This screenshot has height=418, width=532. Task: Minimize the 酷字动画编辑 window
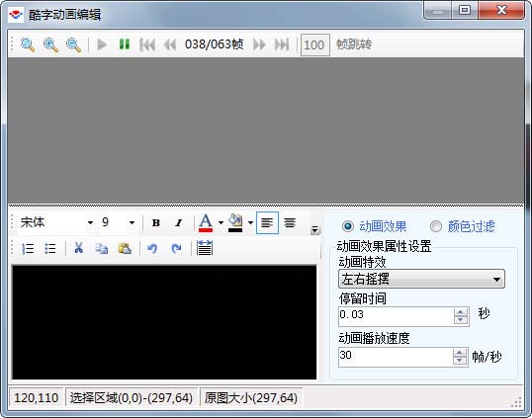pyautogui.click(x=438, y=11)
